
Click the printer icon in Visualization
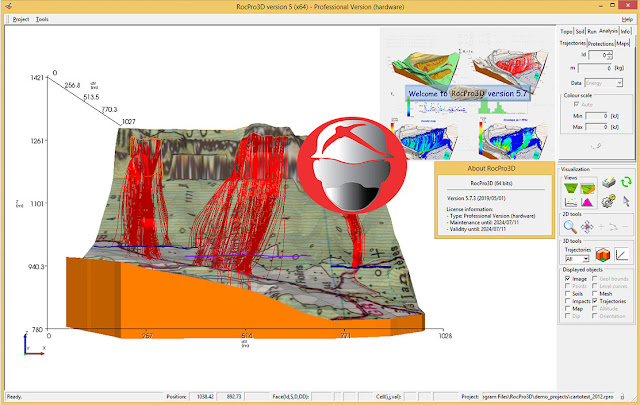tap(609, 182)
